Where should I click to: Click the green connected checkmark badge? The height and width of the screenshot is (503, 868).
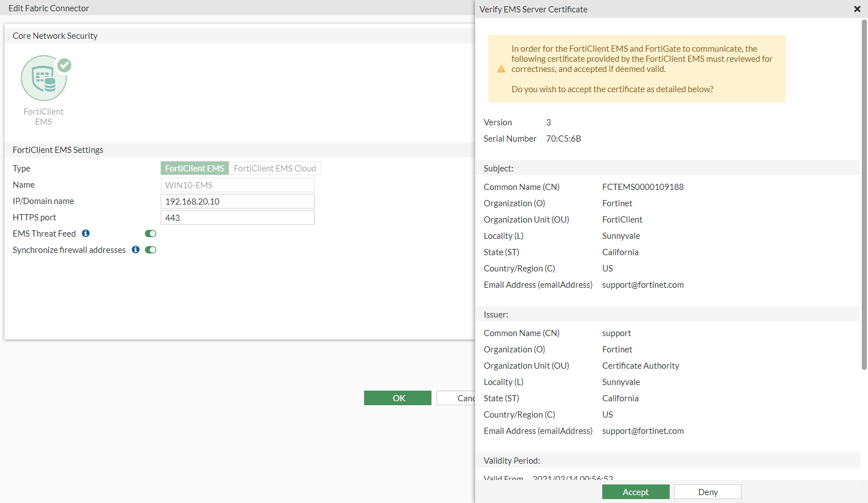click(x=65, y=65)
